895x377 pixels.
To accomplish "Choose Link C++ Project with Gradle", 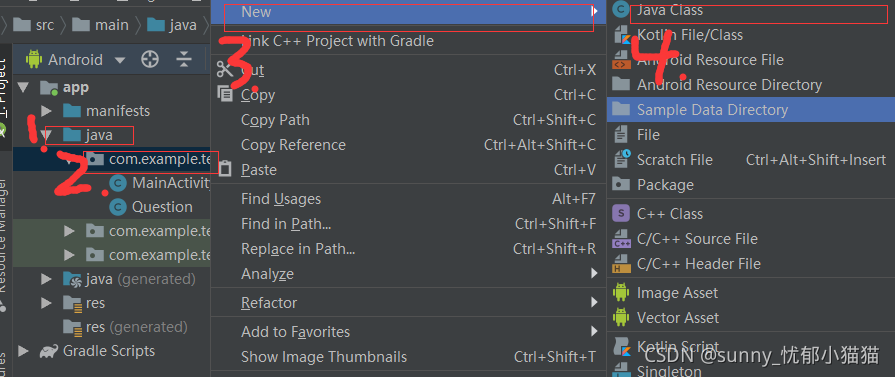I will coord(408,41).
